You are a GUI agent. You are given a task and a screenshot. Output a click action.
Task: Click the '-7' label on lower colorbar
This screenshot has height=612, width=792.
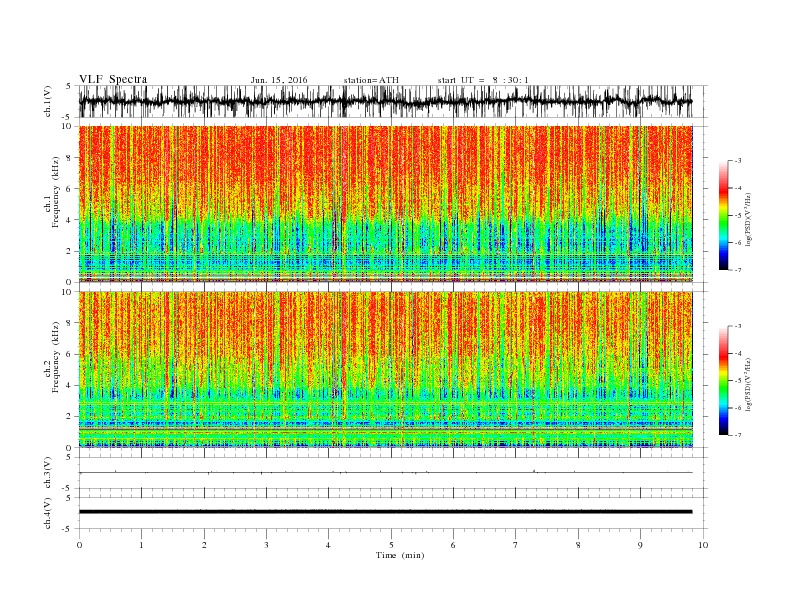738,435
